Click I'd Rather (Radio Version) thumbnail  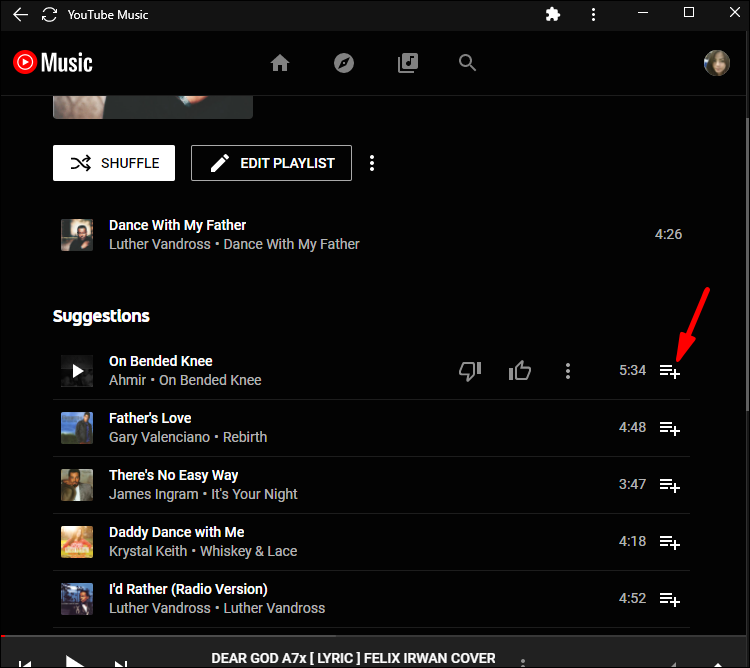pyautogui.click(x=77, y=598)
